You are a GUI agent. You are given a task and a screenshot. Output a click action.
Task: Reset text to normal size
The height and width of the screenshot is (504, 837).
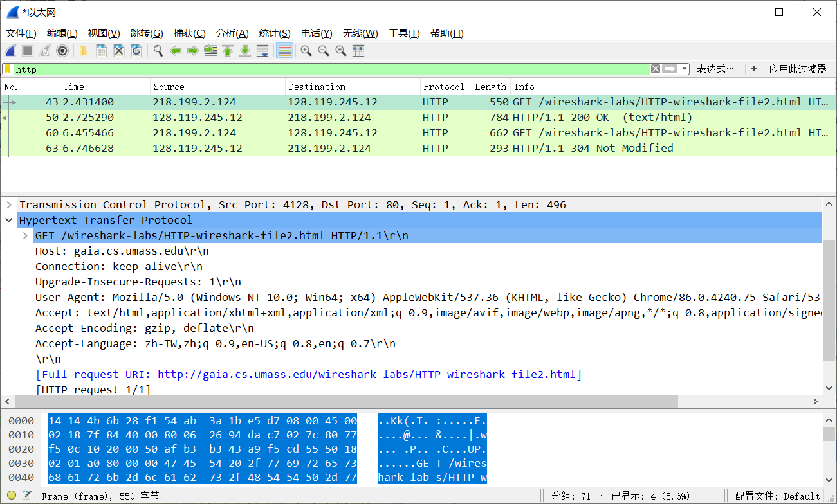pos(341,51)
